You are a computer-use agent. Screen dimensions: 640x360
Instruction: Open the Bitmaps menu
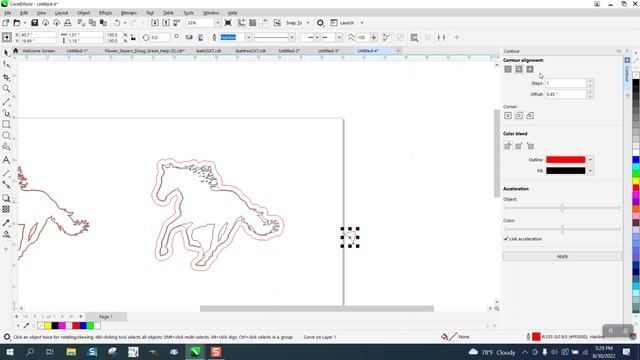click(x=129, y=13)
